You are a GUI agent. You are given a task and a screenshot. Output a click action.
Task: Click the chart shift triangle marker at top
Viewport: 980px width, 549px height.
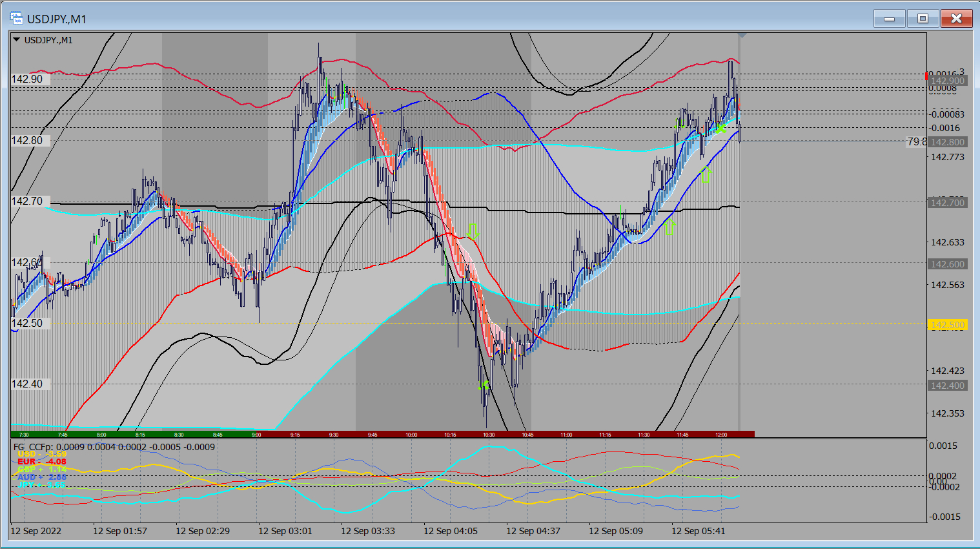(743, 36)
